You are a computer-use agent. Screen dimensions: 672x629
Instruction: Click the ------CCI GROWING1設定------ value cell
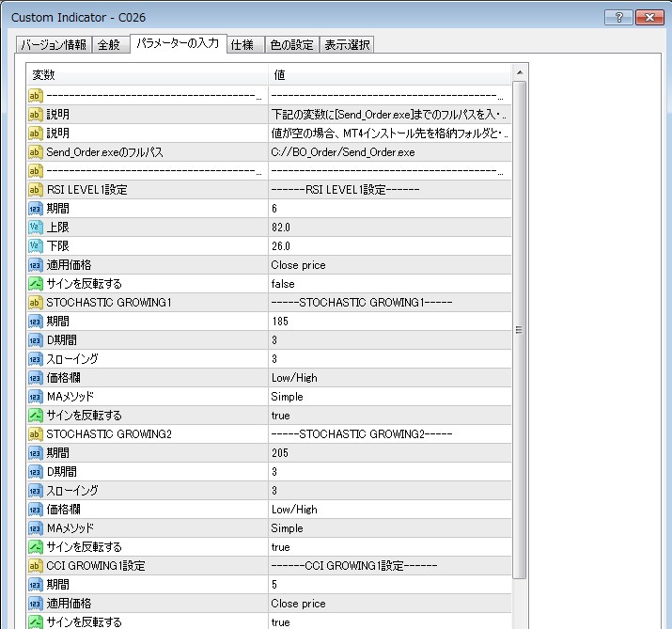pyautogui.click(x=389, y=566)
